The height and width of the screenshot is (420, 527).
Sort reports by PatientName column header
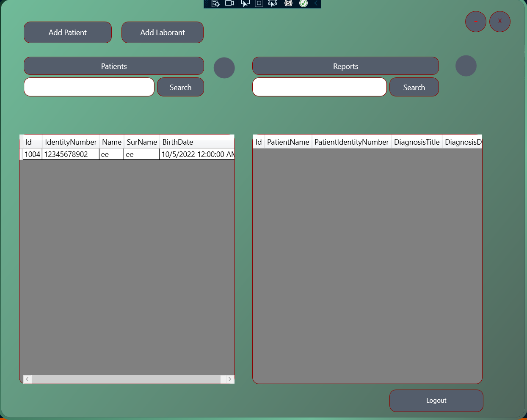(288, 142)
